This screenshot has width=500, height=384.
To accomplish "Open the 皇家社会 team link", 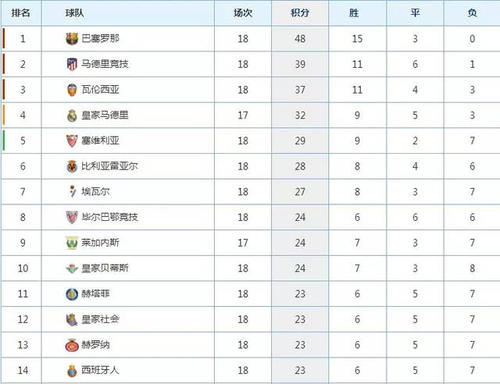I will click(100, 319).
